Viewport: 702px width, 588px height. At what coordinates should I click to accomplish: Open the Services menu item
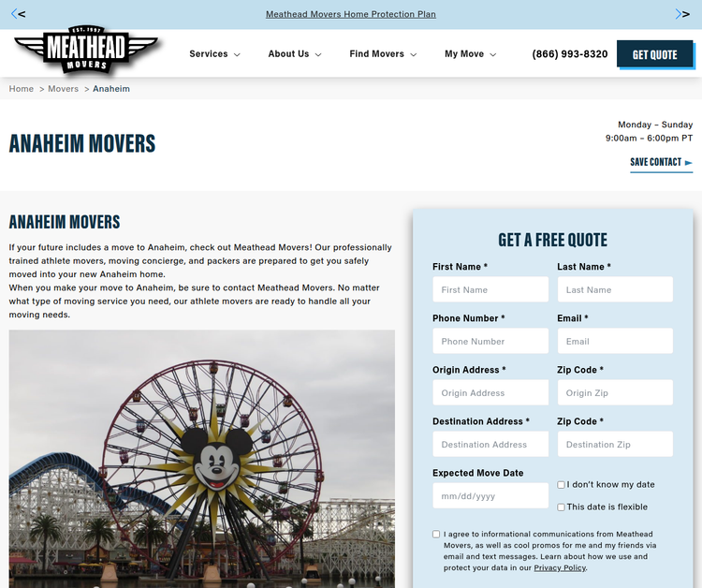(209, 53)
